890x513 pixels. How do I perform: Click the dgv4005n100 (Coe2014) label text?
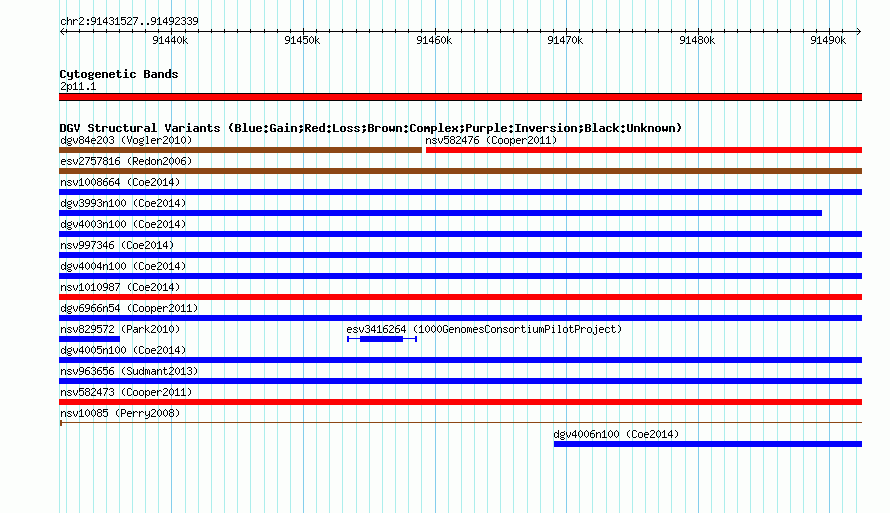123,350
